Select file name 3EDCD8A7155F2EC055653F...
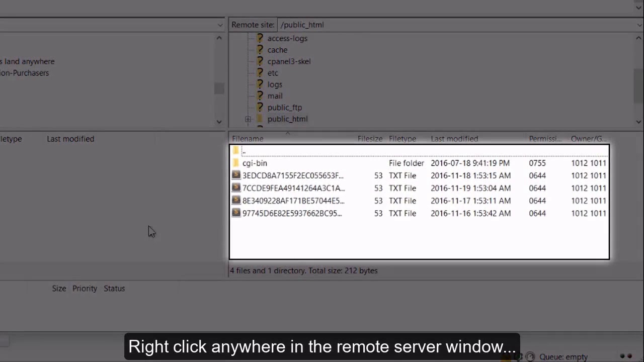Image resolution: width=644 pixels, height=362 pixels. [293, 175]
